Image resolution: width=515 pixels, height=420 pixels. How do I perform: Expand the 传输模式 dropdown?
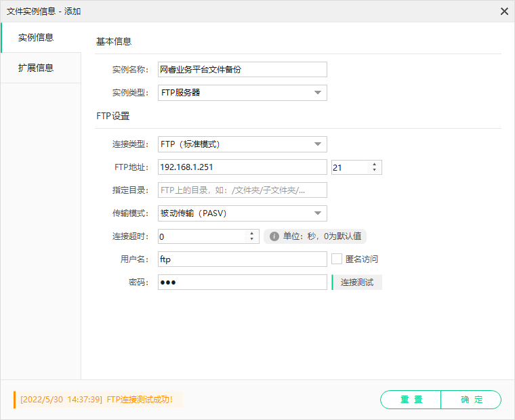coord(317,213)
